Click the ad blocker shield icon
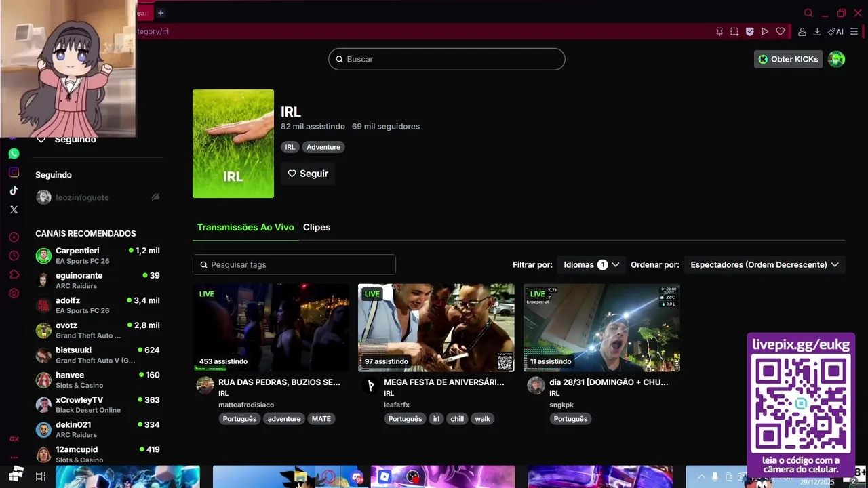The height and width of the screenshot is (488, 868). [749, 31]
